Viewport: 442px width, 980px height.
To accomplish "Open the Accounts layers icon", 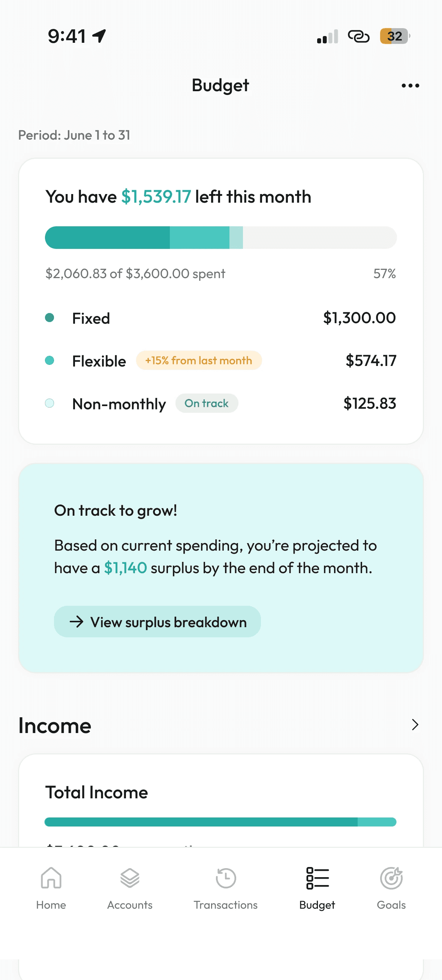I will tap(130, 878).
